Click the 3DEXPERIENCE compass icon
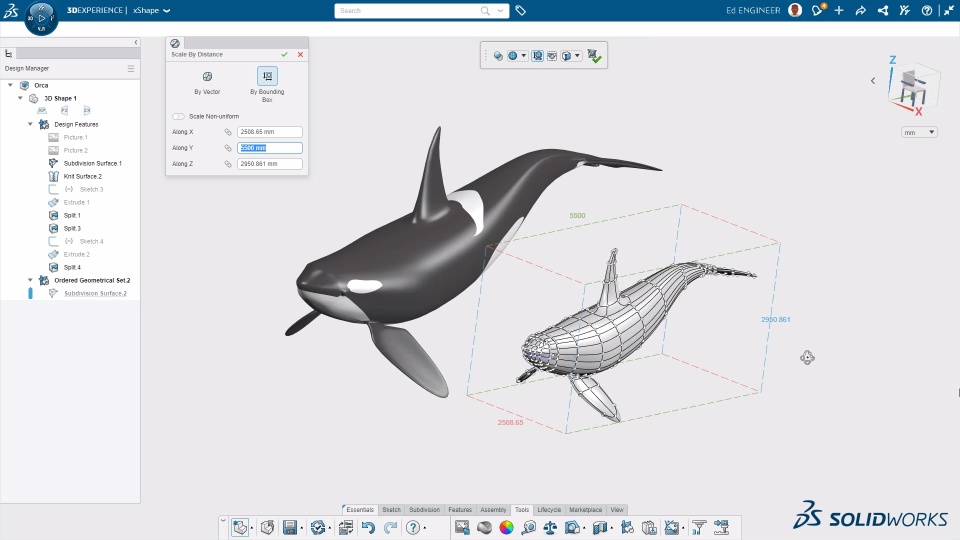 (x=41, y=18)
